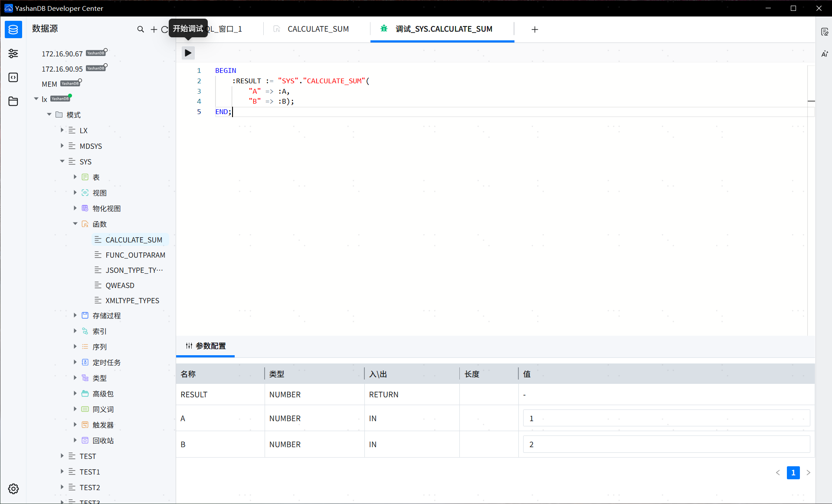Click the folder icon in left sidebar

point(13,101)
